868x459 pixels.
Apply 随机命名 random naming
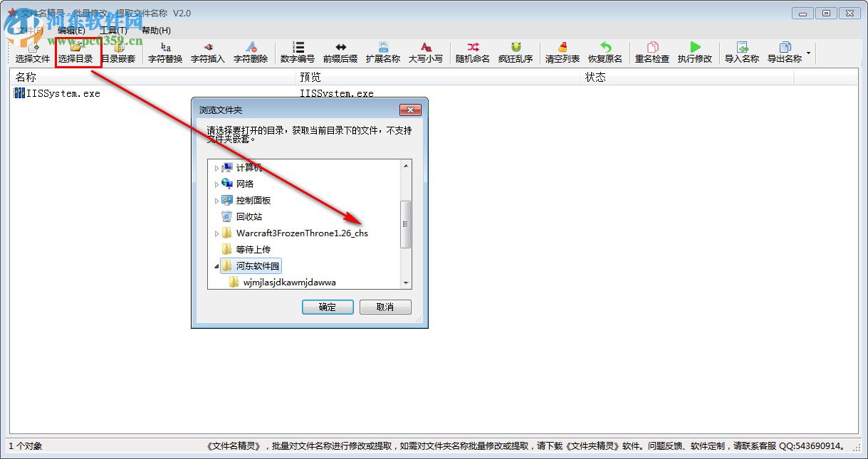click(x=473, y=53)
